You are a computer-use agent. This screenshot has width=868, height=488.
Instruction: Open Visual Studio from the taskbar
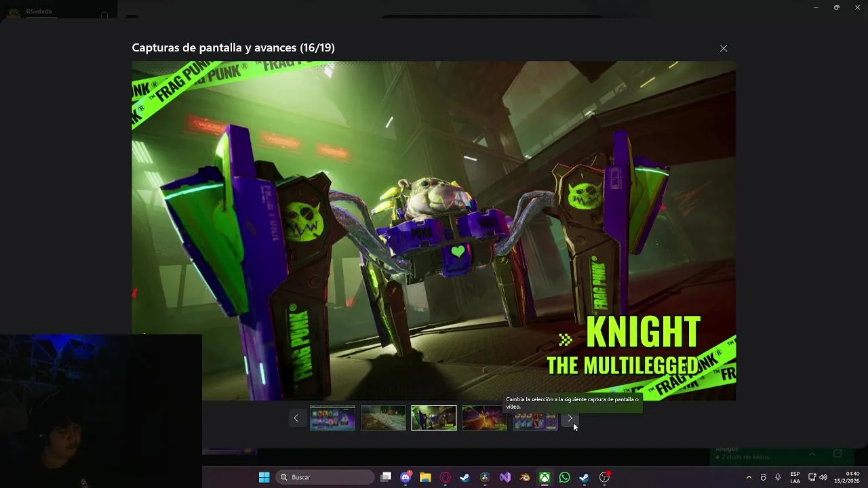tap(505, 477)
